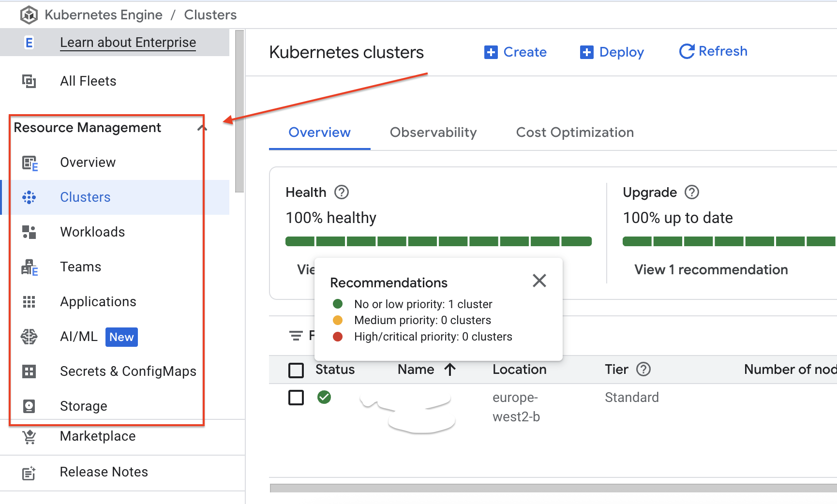Screen dimensions: 837x504
Task: Open the Cost Optimization tab
Action: point(575,133)
